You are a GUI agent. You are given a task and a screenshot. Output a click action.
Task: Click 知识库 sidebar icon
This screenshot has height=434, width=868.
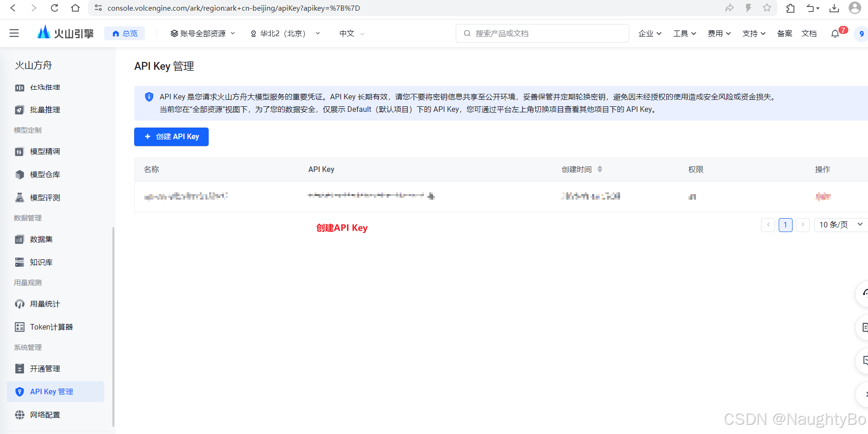[19, 263]
